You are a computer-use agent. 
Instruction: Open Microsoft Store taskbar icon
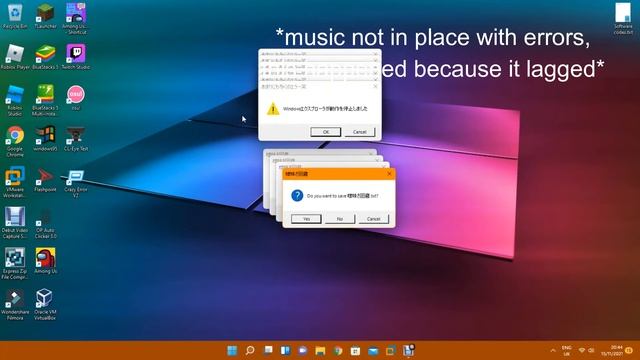pos(355,351)
